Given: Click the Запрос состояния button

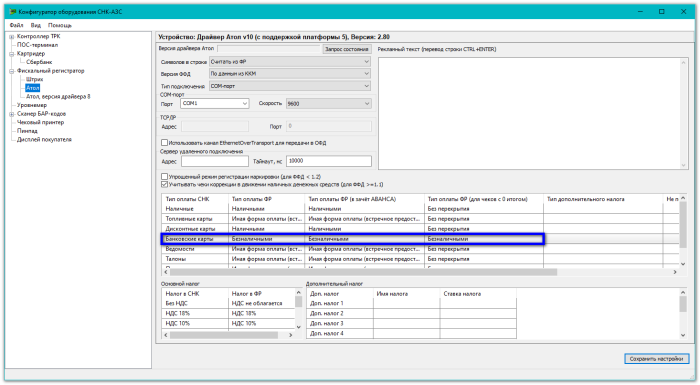Looking at the screenshot, I should (x=346, y=49).
